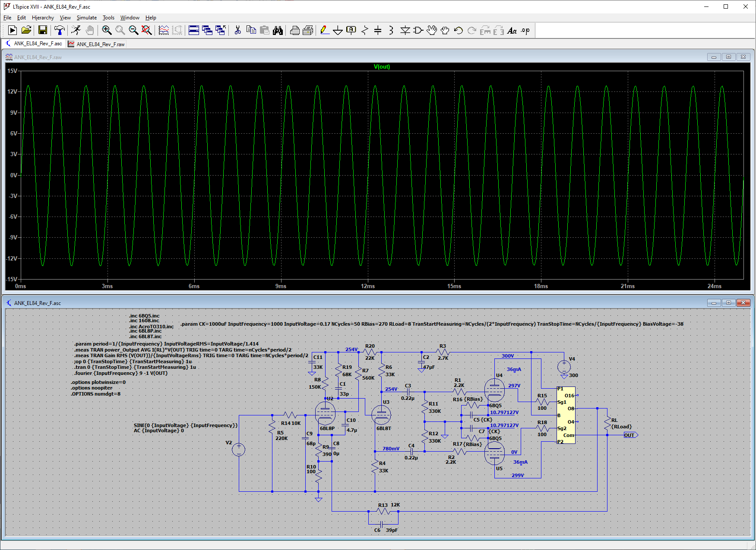The image size is (756, 550).
Task: Click the V4 300 voltage source
Action: (564, 367)
